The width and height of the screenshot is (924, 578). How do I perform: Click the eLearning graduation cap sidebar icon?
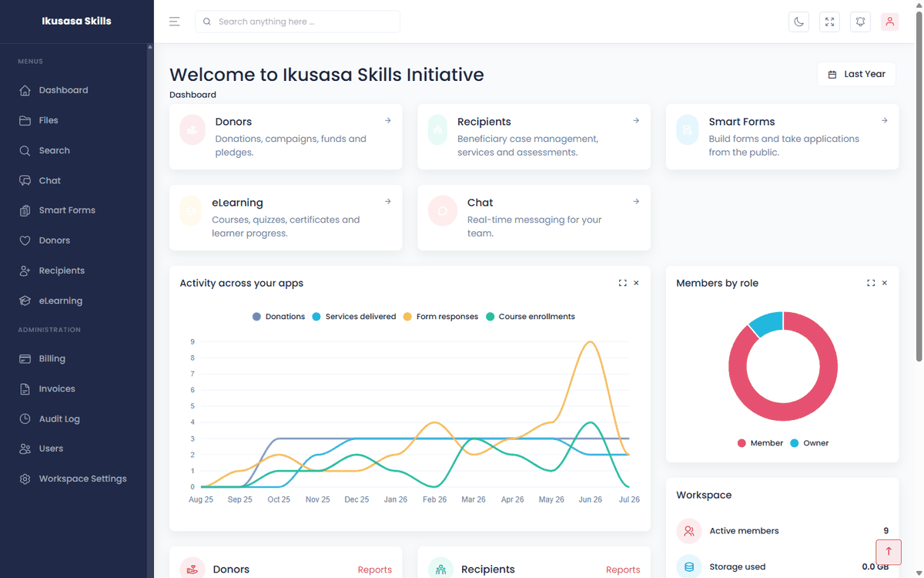[25, 301]
